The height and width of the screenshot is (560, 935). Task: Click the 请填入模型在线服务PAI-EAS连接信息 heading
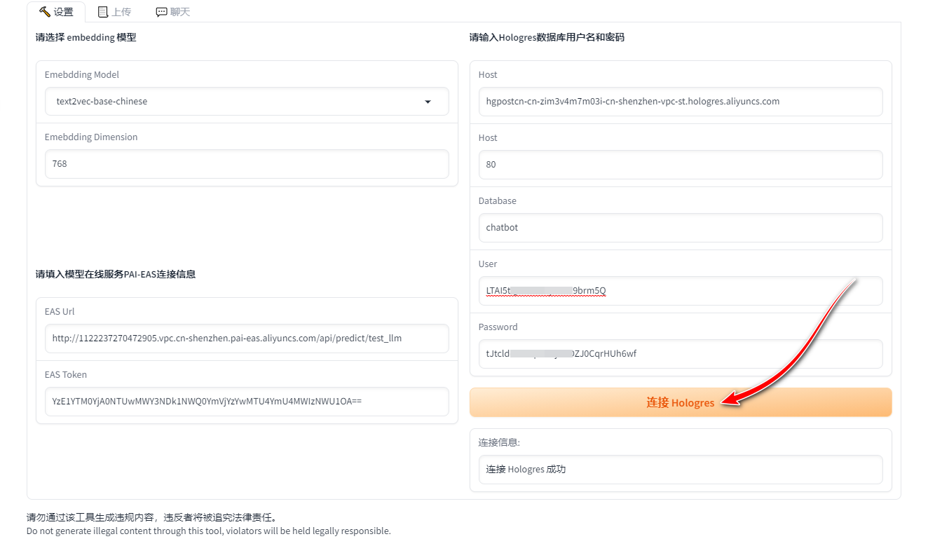pyautogui.click(x=116, y=274)
